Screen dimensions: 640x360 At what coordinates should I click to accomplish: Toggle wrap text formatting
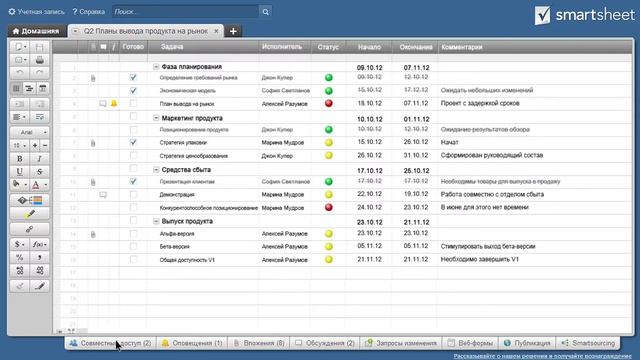[39, 117]
